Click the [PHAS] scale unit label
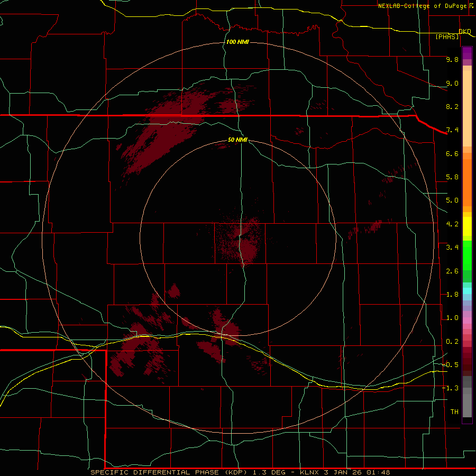 click(447, 37)
